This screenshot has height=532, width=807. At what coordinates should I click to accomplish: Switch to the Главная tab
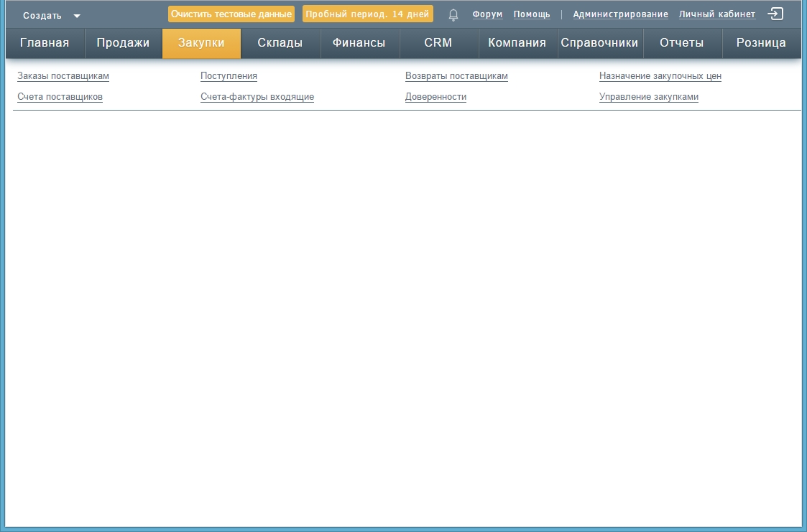coord(45,43)
